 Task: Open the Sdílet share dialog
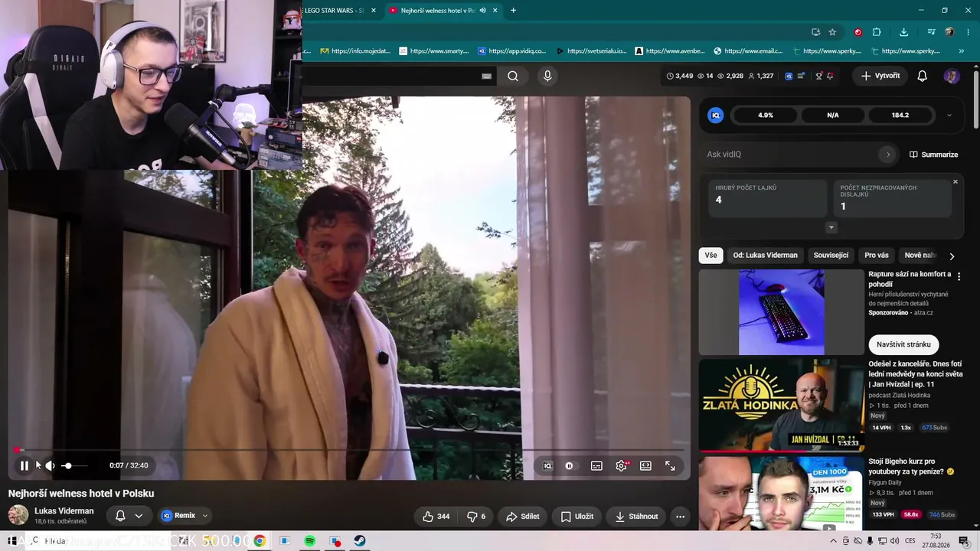(x=523, y=517)
